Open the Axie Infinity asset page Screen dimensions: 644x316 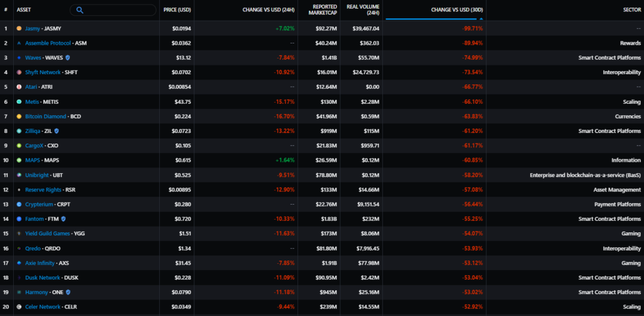pos(40,263)
